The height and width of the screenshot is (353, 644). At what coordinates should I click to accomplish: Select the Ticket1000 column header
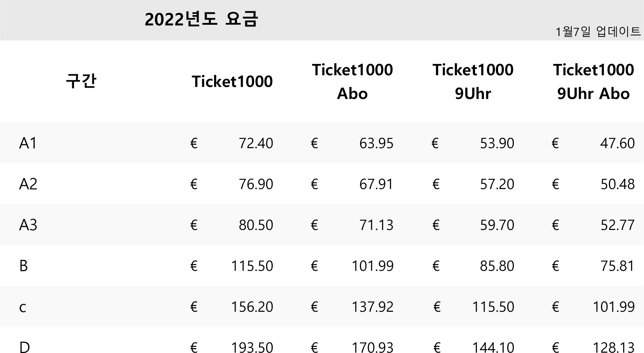click(x=232, y=81)
